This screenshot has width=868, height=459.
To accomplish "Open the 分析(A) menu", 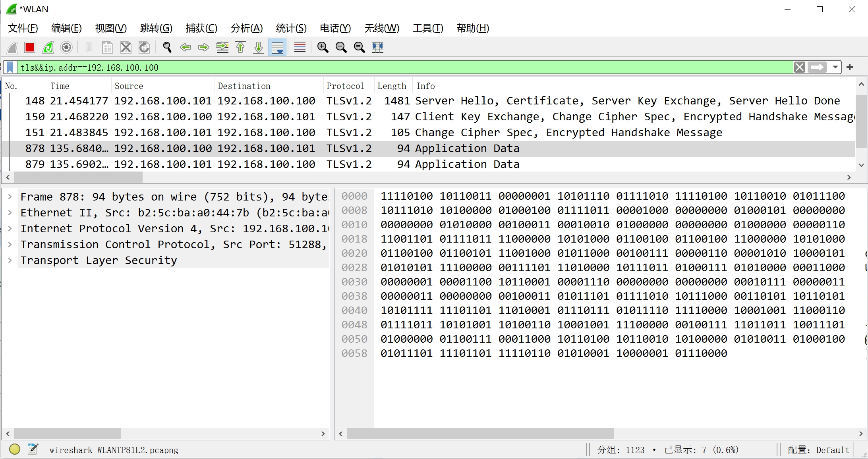I will [246, 28].
